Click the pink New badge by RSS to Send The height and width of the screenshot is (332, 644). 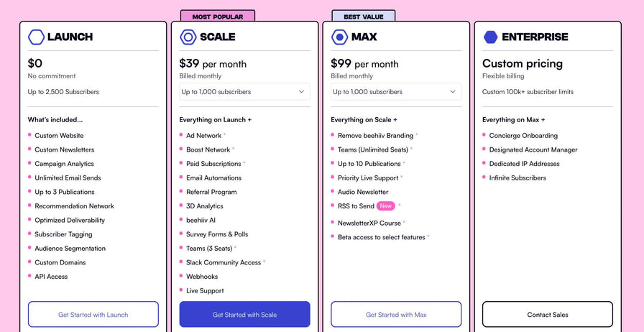[x=386, y=206]
